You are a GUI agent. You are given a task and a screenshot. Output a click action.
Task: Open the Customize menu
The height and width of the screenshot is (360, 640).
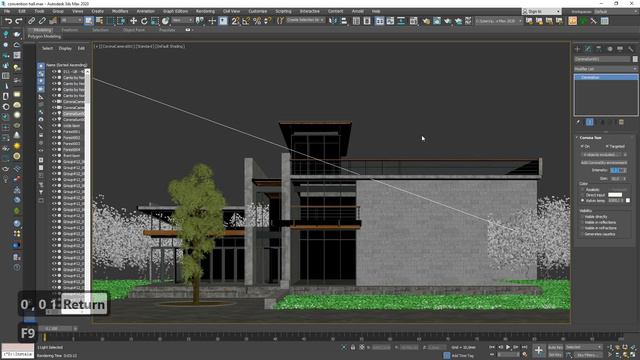(258, 11)
